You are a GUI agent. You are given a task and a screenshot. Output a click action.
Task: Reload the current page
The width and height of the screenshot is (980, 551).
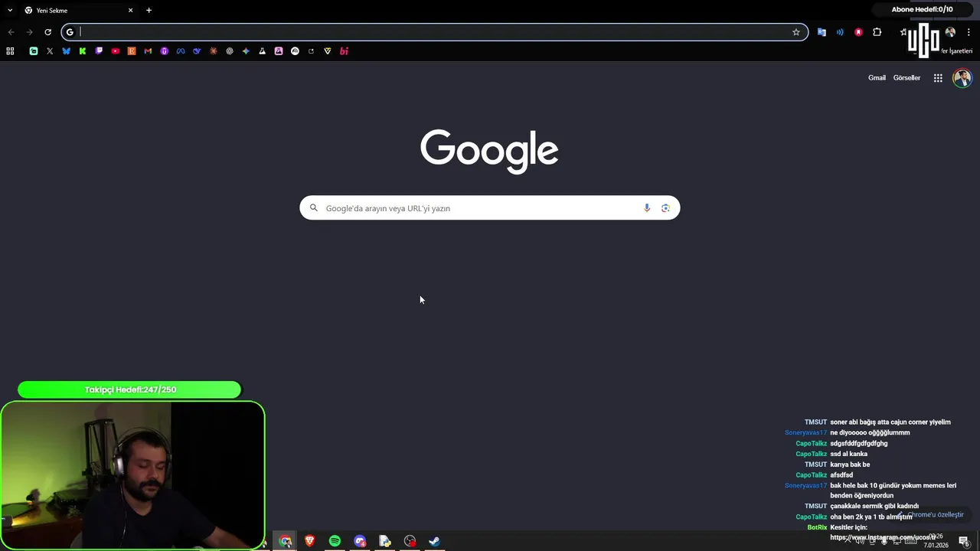pos(47,32)
